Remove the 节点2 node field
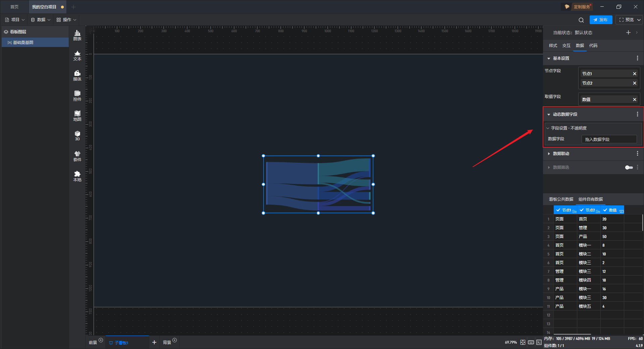 [635, 83]
